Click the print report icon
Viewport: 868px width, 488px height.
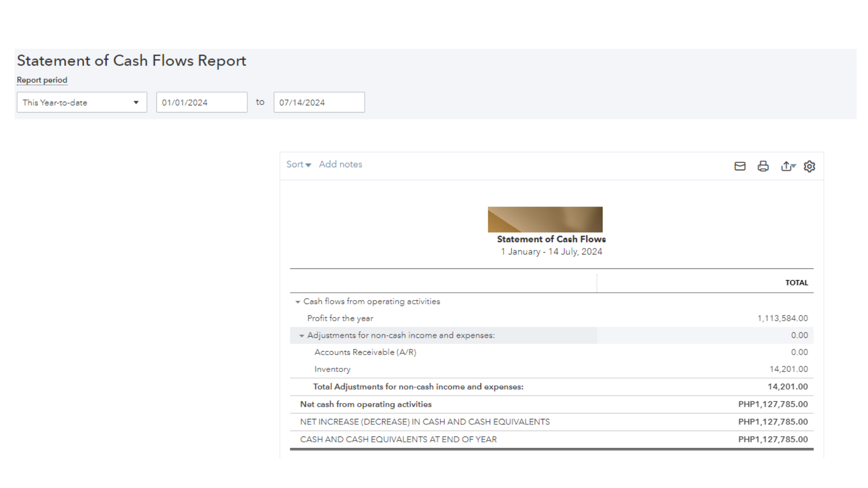[763, 166]
